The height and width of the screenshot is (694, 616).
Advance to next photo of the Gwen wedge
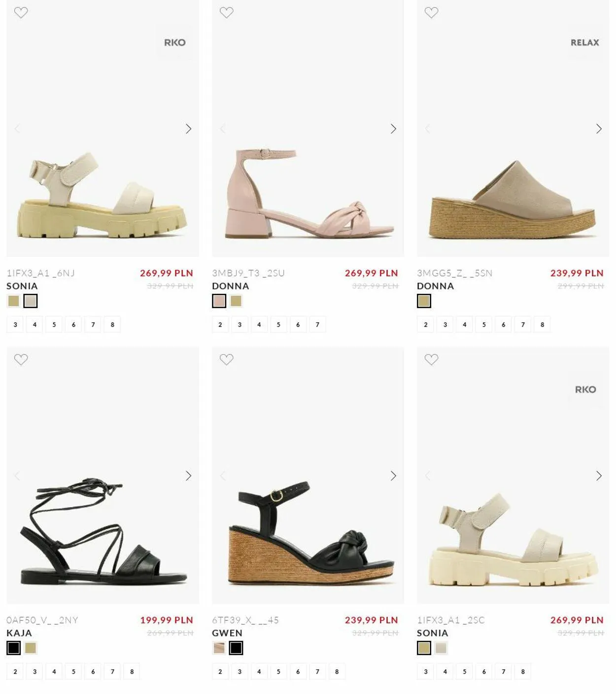pyautogui.click(x=393, y=476)
